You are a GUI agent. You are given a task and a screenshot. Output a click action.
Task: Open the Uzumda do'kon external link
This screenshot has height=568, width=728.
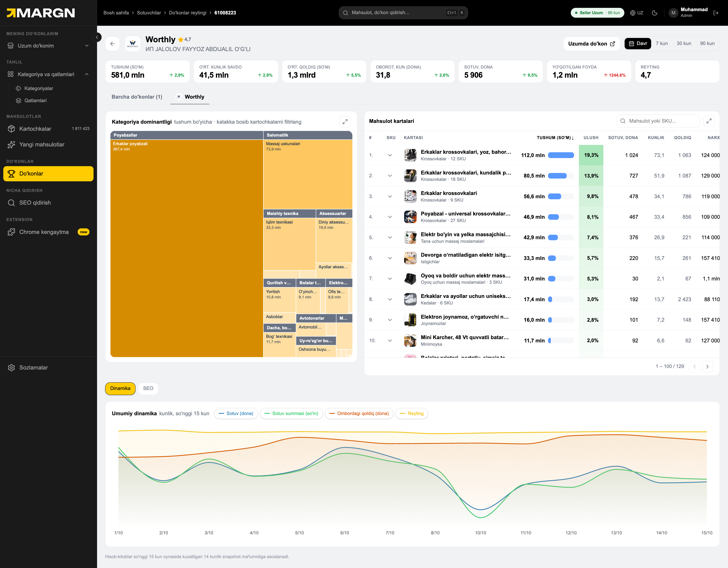click(591, 44)
